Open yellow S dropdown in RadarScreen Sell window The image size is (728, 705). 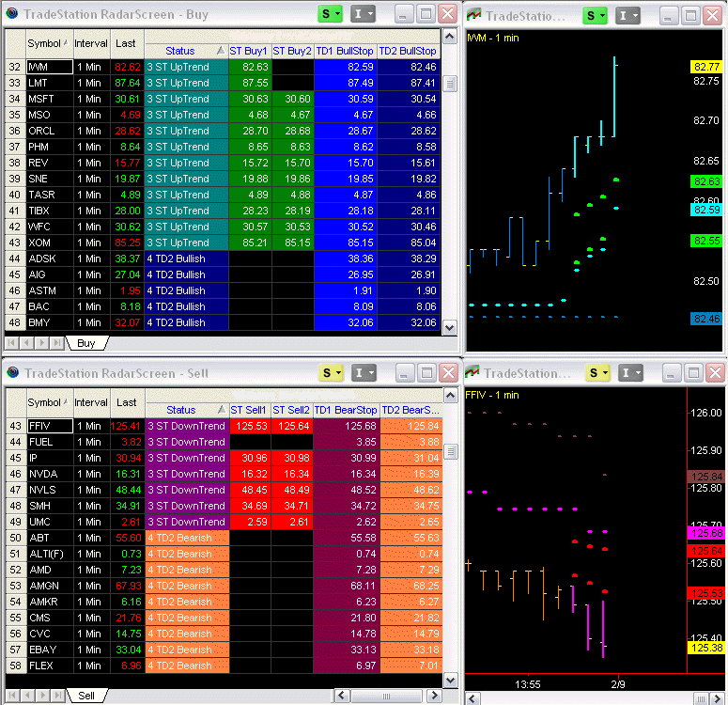(x=331, y=373)
